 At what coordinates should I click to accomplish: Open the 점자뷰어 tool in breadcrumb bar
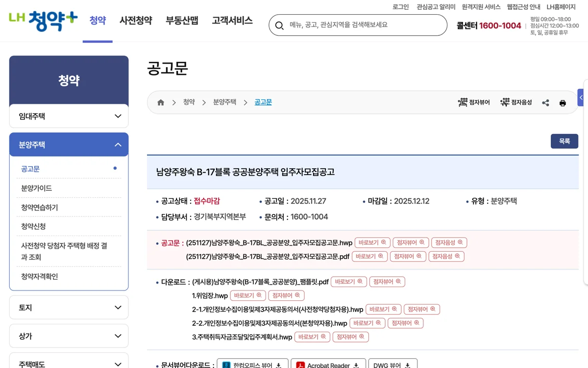pos(474,103)
